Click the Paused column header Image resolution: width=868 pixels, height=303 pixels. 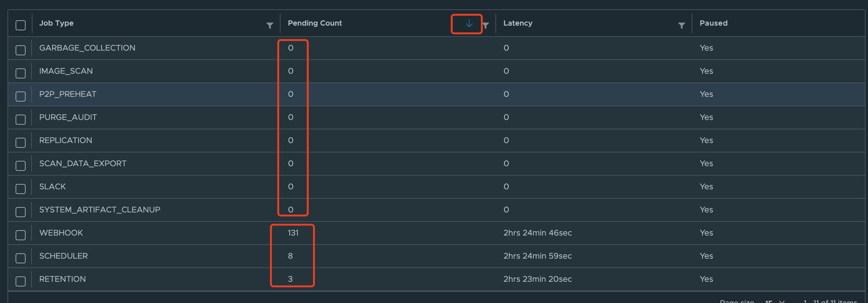point(713,23)
